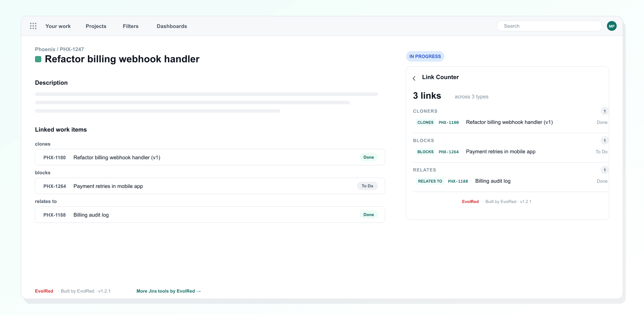Click the EvolRed logo in panel footer
The image size is (644, 315).
click(470, 202)
